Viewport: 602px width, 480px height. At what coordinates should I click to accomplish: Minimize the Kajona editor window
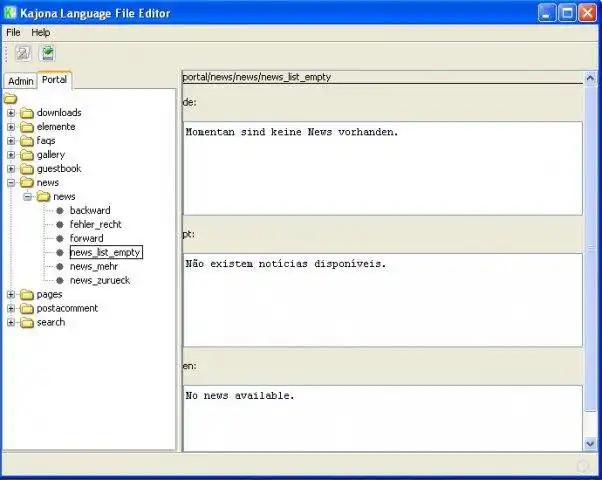tap(547, 13)
